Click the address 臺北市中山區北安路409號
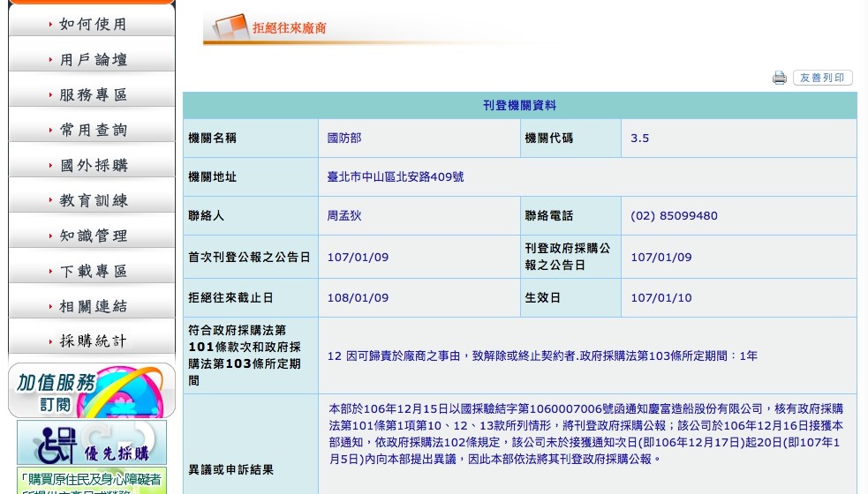Screen dimensions: 868x494 (396, 177)
